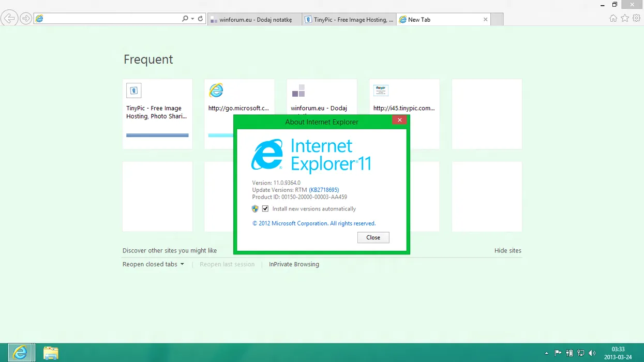Viewport: 644px width, 362px height.
Task: Open Internet Explorer from the taskbar
Action: click(20, 353)
